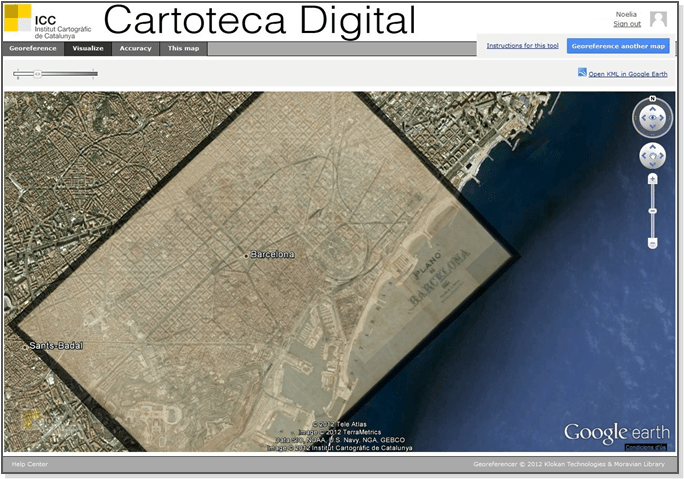Pan left with the move control arrow
This screenshot has height=479, width=684.
coord(643,156)
